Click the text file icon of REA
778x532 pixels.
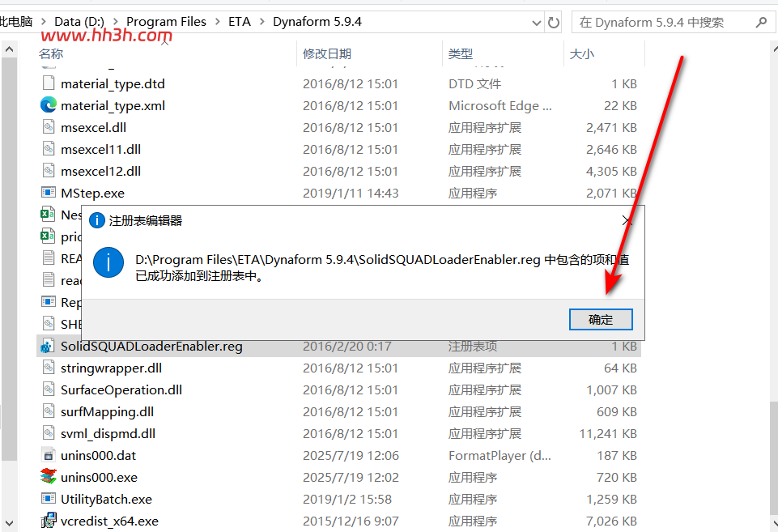(48, 258)
